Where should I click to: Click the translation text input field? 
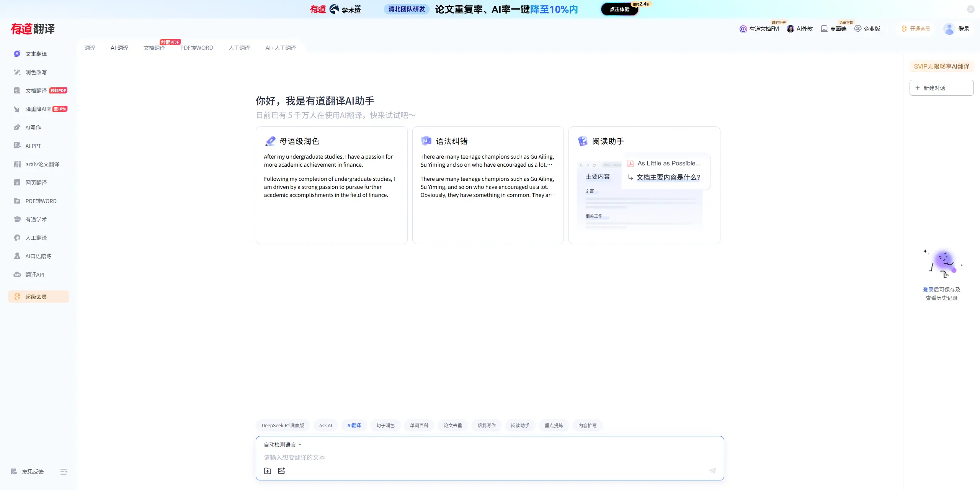point(421,457)
